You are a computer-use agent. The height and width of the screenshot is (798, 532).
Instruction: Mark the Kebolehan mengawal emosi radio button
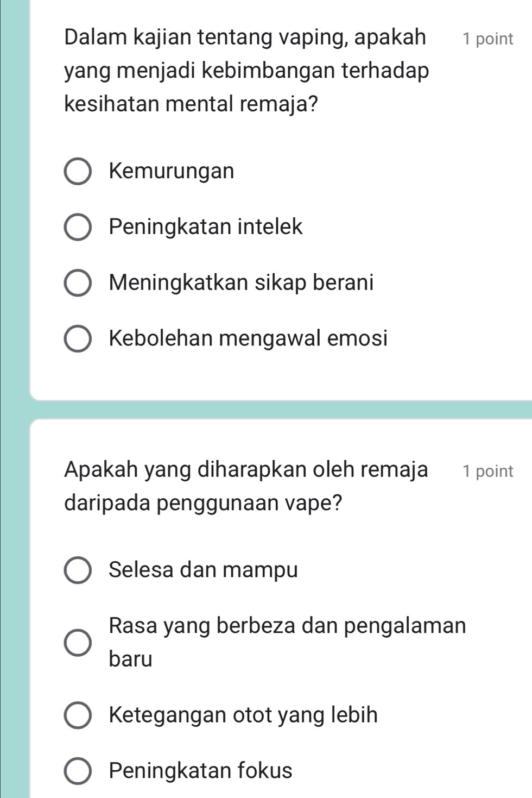pos(78,338)
